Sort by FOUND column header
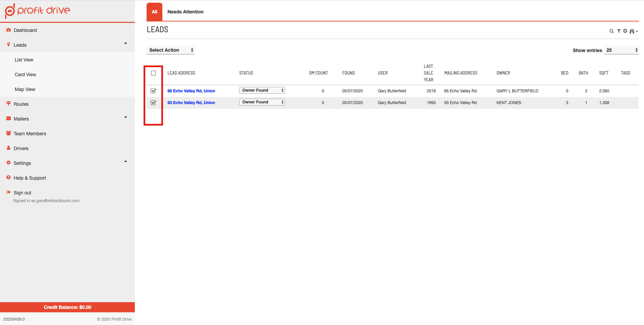Viewport: 644px width, 325px height. [348, 73]
